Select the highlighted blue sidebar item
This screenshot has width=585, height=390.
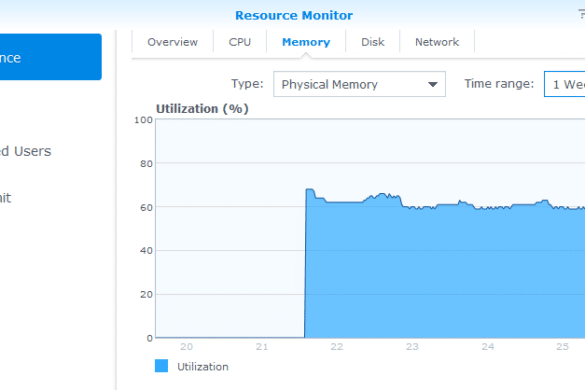(50, 57)
